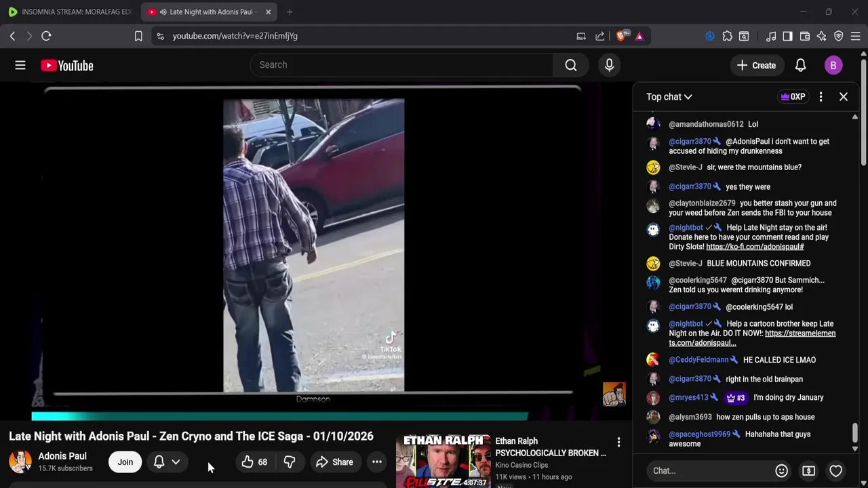868x488 pixels.
Task: Click the Create button
Action: click(x=757, y=65)
